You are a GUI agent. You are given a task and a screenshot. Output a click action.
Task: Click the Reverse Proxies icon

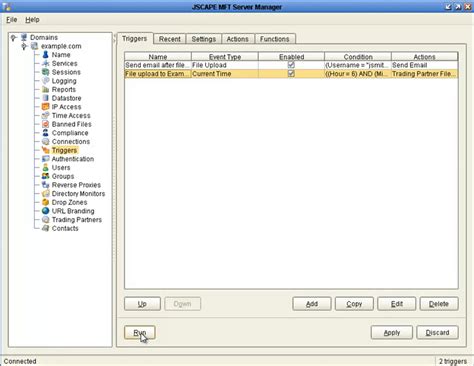tap(46, 185)
